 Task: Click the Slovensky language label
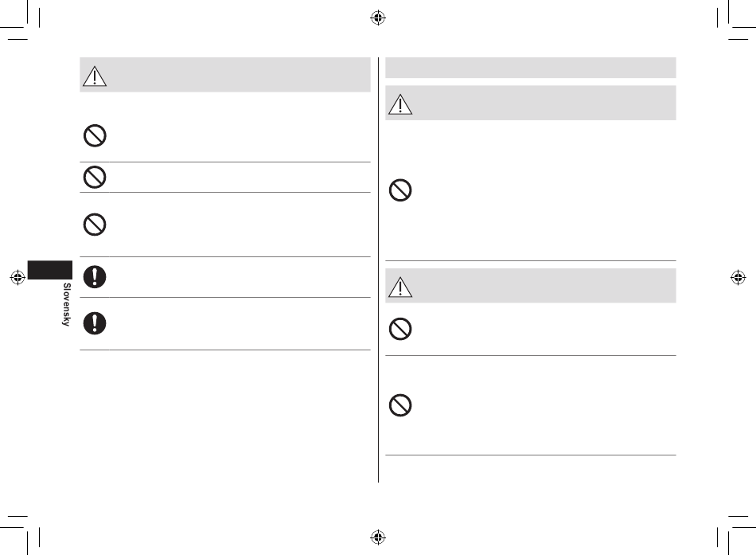click(x=67, y=304)
